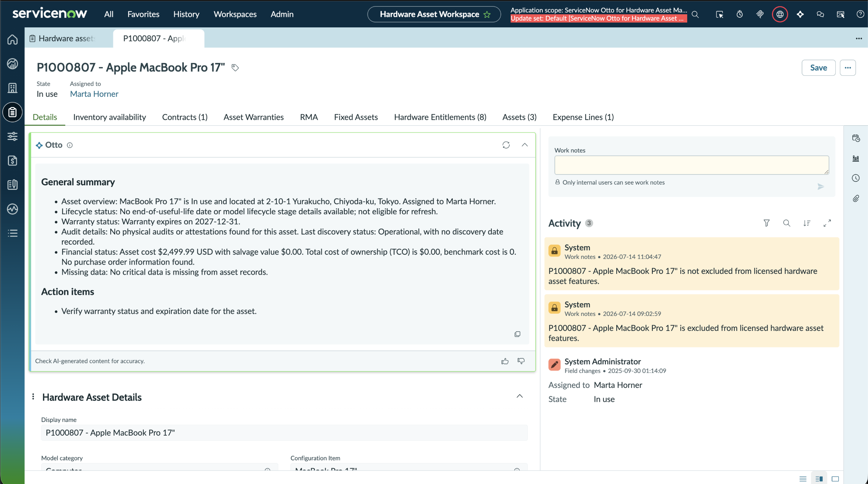Collapse Hardware Asset Details section
The image size is (868, 484).
coord(520,396)
